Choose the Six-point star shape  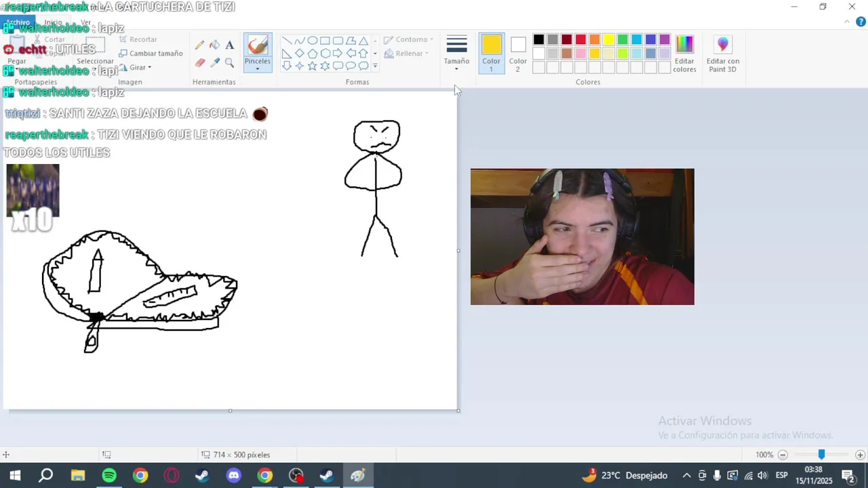[x=325, y=66]
